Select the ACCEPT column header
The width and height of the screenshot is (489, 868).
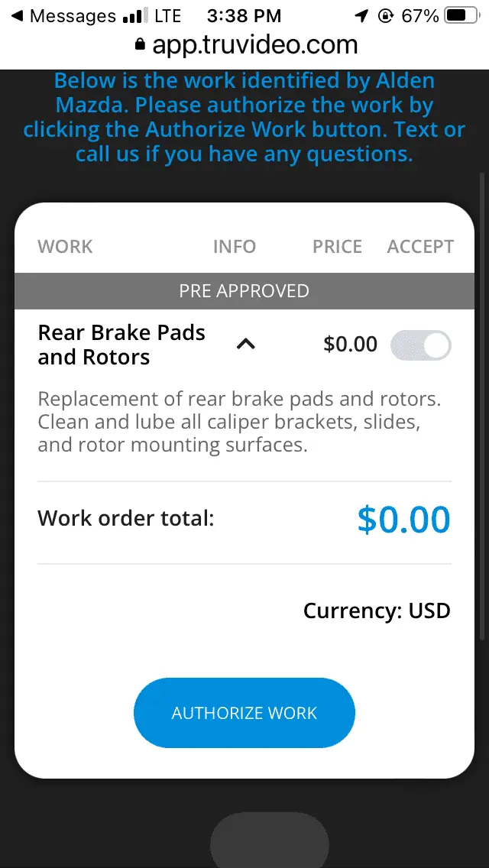(420, 247)
